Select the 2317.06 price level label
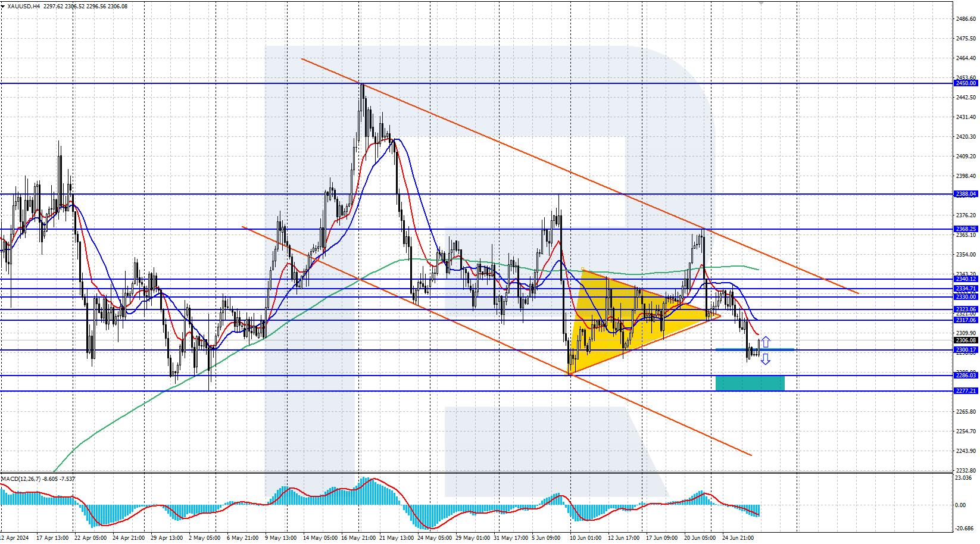The image size is (980, 544). click(x=965, y=320)
